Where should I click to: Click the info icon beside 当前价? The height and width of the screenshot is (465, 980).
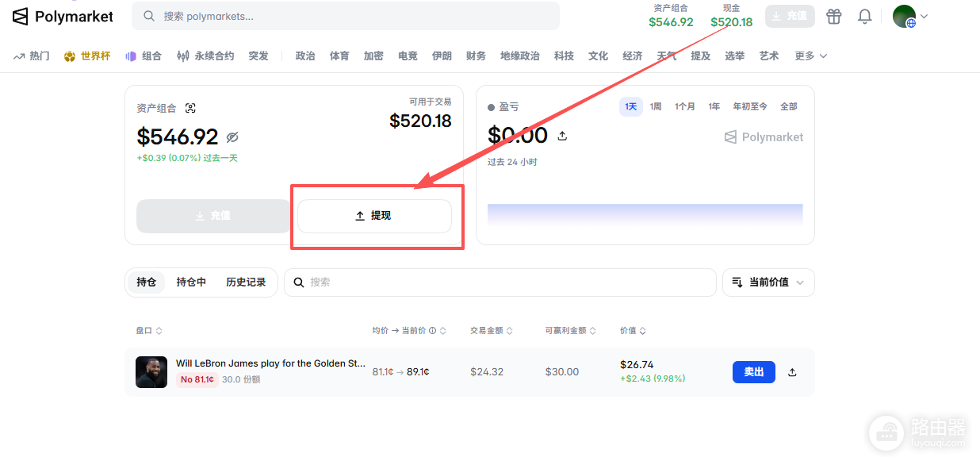(432, 331)
